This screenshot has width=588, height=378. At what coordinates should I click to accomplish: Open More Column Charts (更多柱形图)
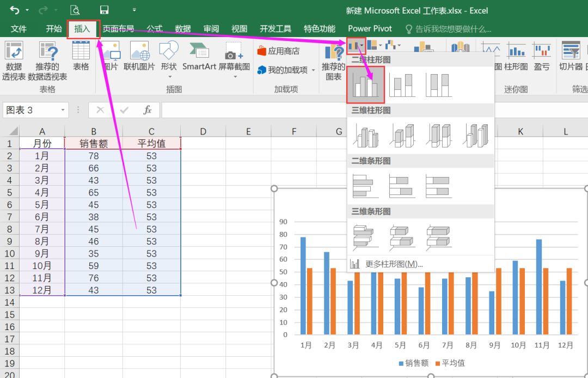pos(421,264)
